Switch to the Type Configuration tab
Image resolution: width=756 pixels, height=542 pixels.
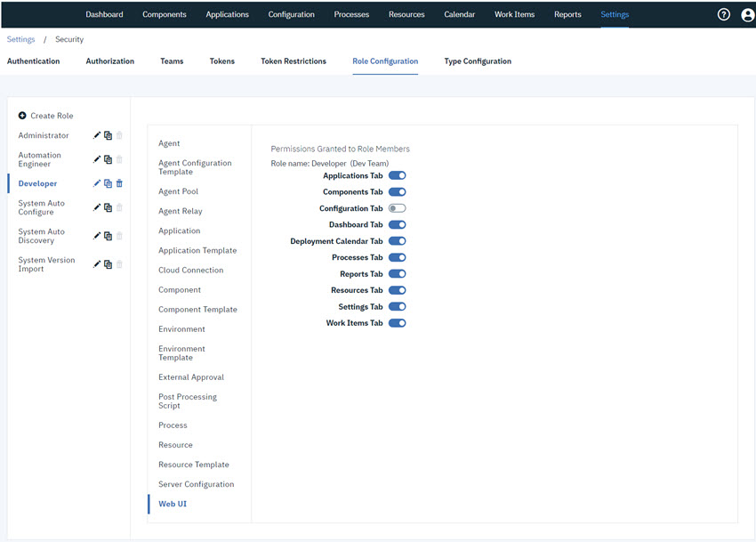pyautogui.click(x=477, y=61)
